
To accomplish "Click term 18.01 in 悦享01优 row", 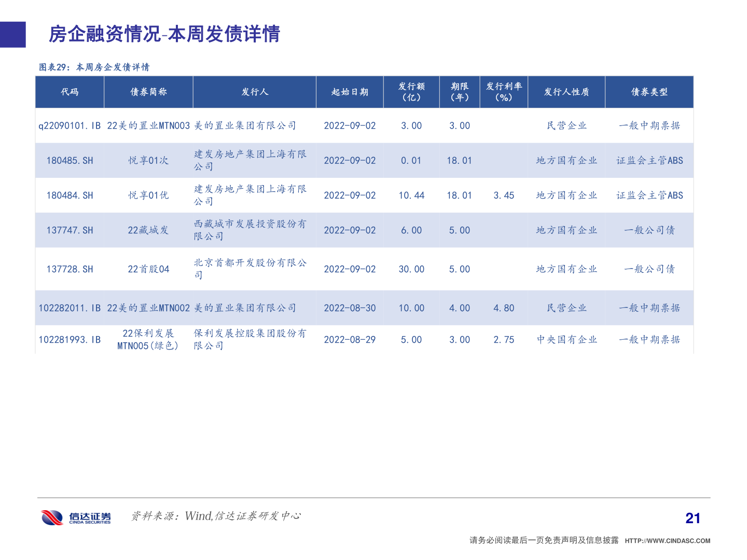I will pyautogui.click(x=460, y=195).
